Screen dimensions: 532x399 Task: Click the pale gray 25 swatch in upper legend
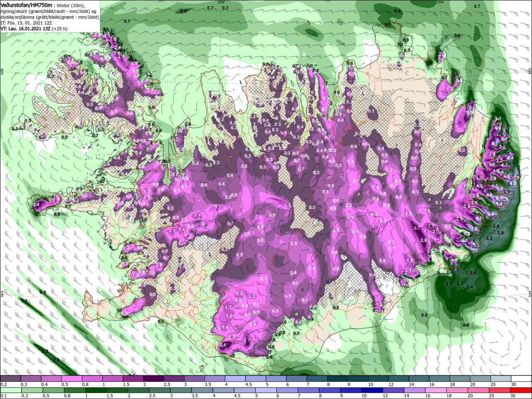(x=501, y=379)
